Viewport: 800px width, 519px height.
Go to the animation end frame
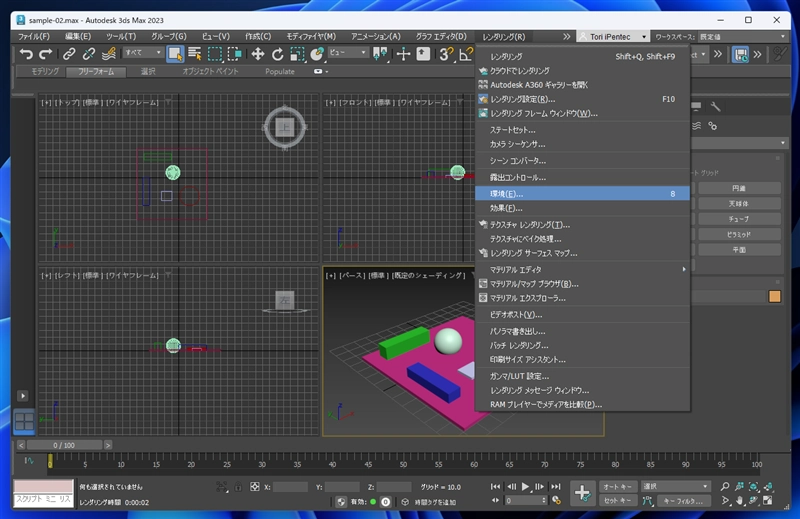click(556, 486)
